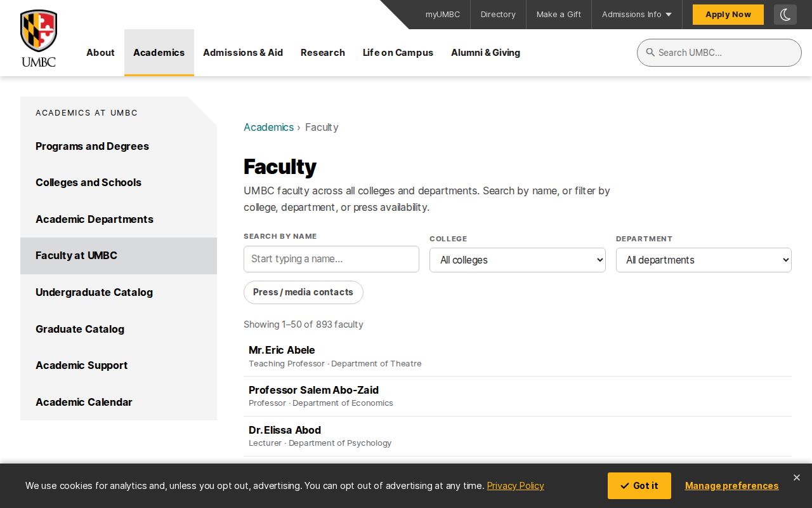Open the Privacy Policy link
Image resolution: width=812 pixels, height=508 pixels.
515,486
